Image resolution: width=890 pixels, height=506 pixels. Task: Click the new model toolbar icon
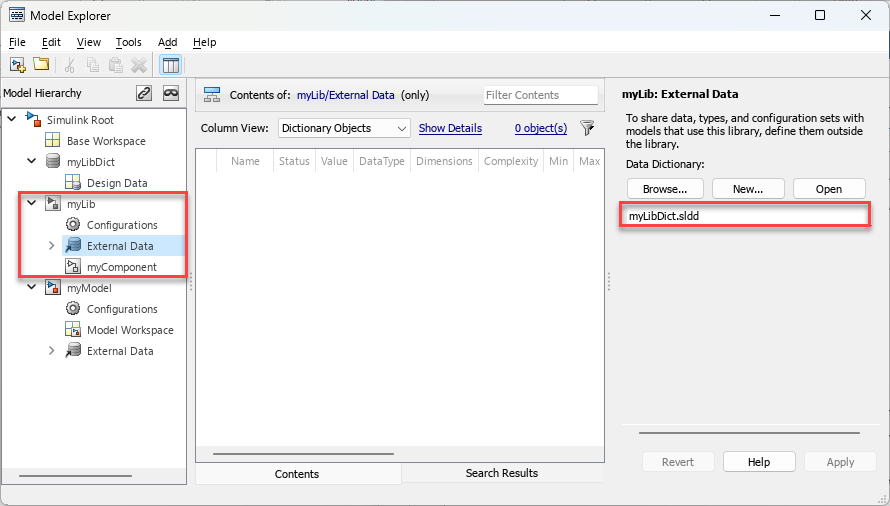tap(17, 65)
